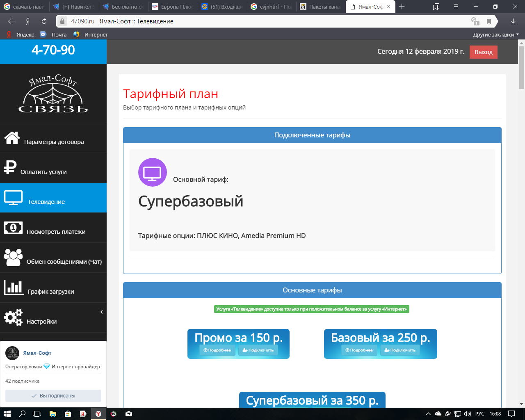Screen dimensions: 525x420
Task: Switch to the скачать нави tab
Action: pos(25,7)
